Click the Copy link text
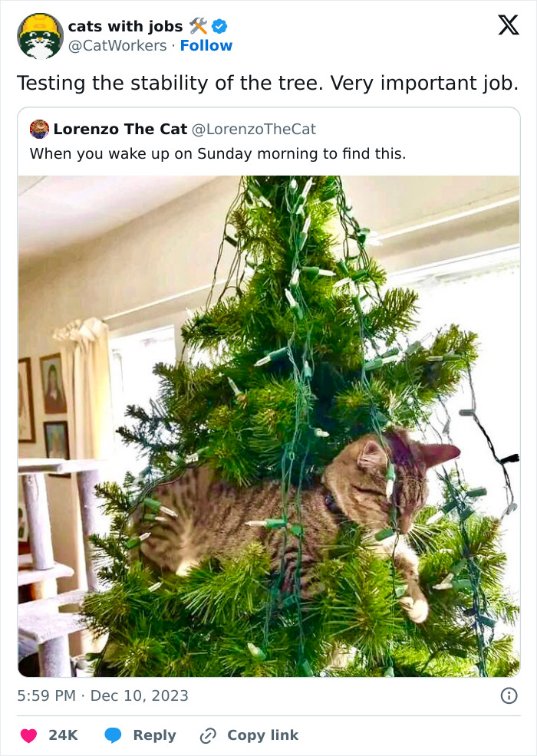This screenshot has height=756, width=537. point(261,735)
